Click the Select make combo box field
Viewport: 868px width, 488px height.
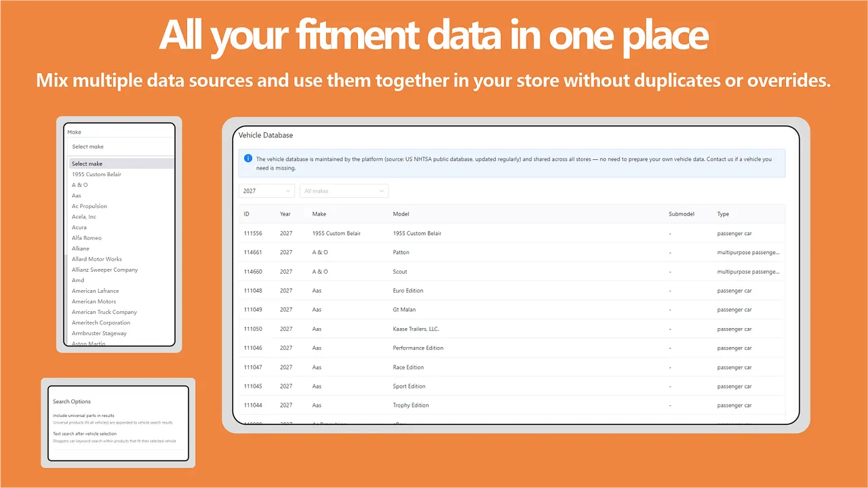point(120,146)
